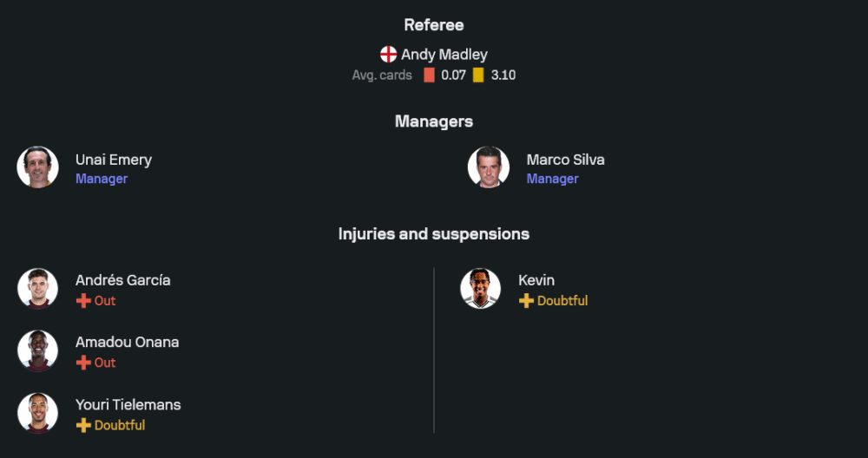Click the Manager label under Marco Silva
Viewport: 868px width, 458px height.
(552, 179)
